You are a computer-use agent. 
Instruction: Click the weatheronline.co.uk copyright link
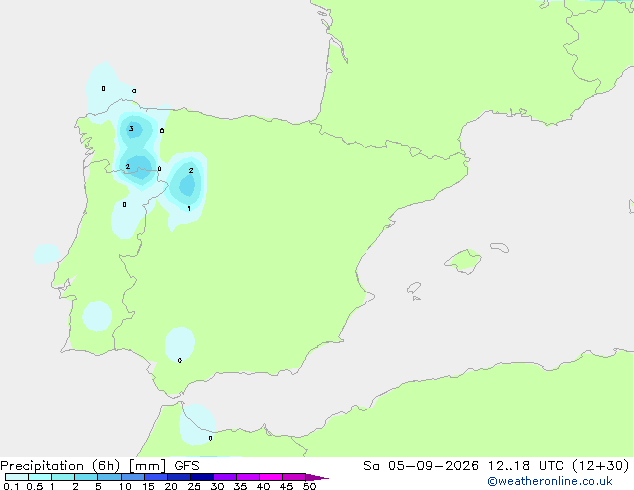tap(550, 481)
